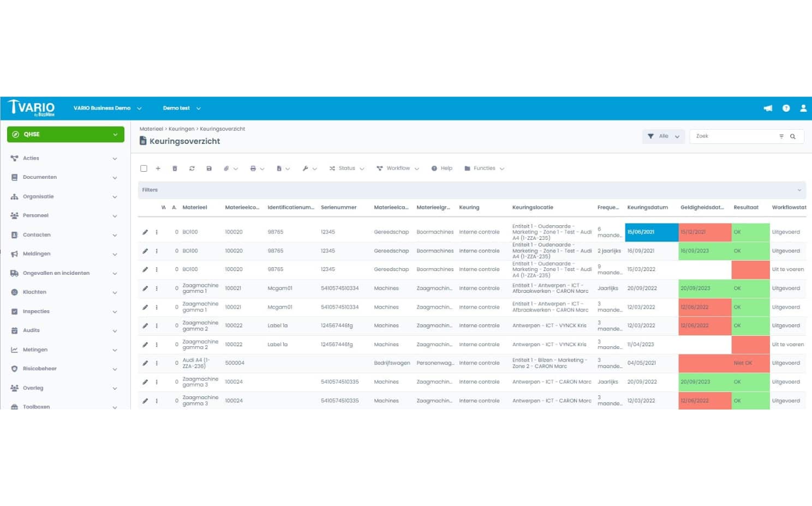Sort by the Materieel column header

point(195,208)
